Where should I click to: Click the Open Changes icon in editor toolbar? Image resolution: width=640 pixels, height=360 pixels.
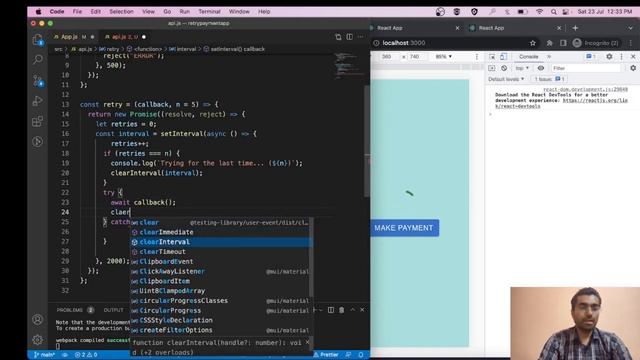pyautogui.click(x=338, y=37)
